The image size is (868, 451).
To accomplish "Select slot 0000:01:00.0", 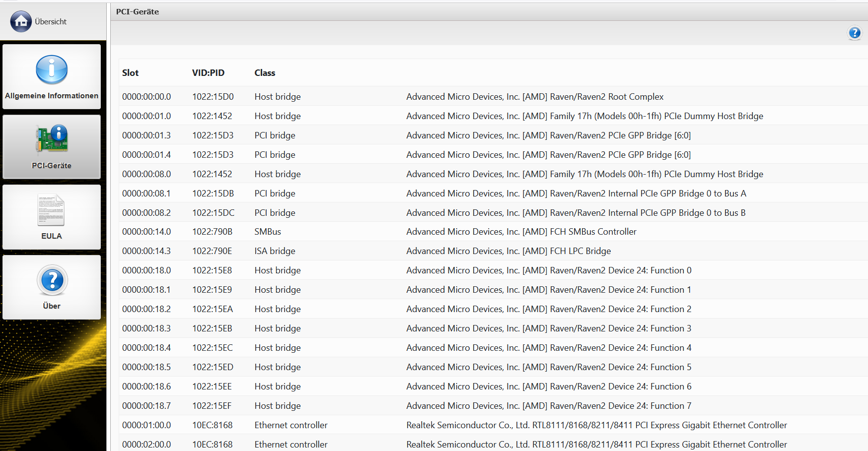I will [x=146, y=425].
